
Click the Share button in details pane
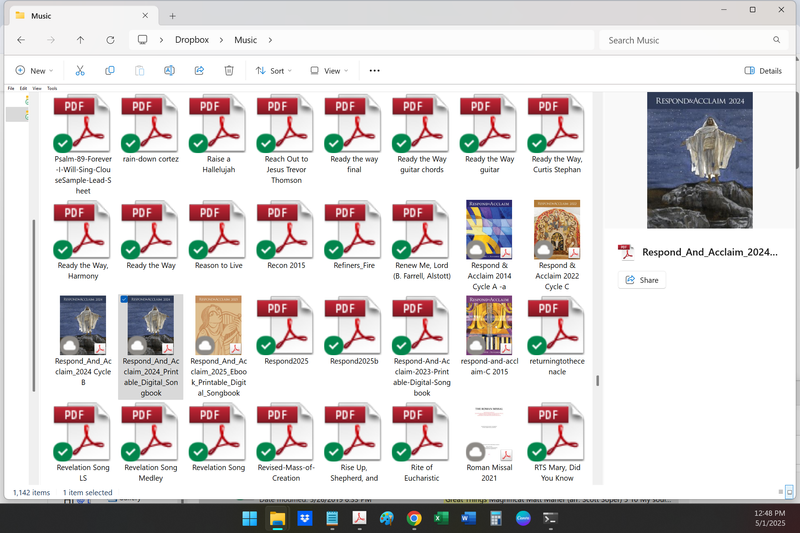point(642,280)
